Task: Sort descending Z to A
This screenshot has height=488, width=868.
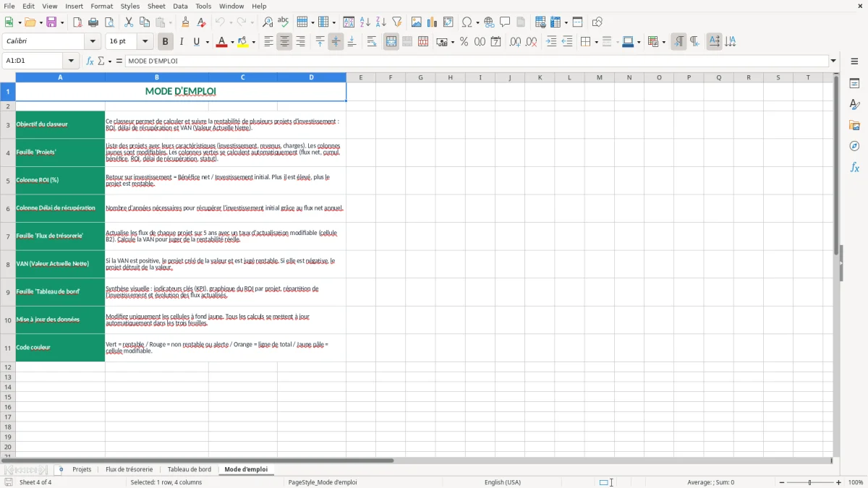Action: click(380, 22)
